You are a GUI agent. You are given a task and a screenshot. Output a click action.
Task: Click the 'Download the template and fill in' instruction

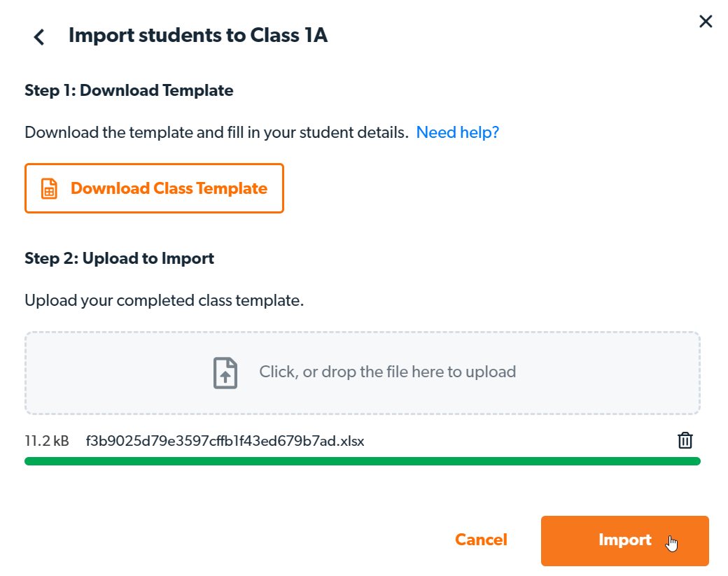(x=216, y=132)
